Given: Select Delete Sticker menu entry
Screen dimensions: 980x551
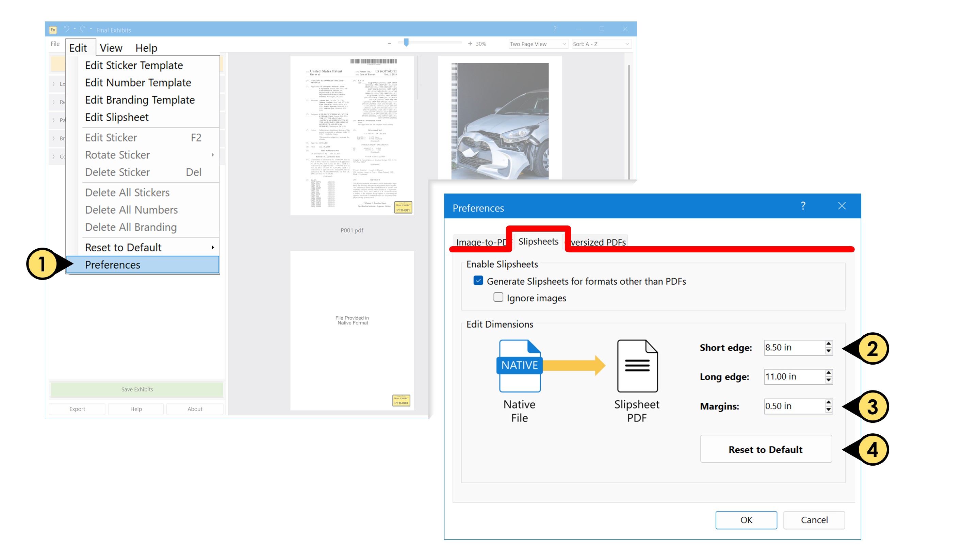Looking at the screenshot, I should click(x=143, y=172).
